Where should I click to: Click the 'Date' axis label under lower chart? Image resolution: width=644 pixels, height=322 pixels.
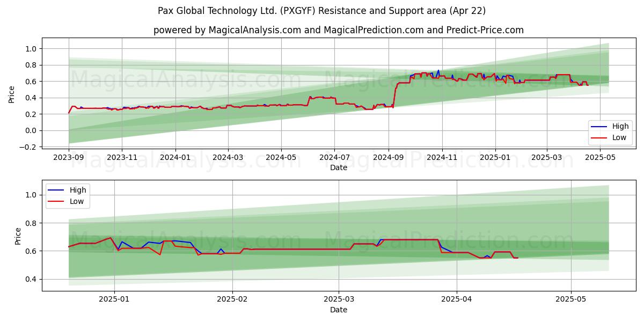[x=339, y=310]
